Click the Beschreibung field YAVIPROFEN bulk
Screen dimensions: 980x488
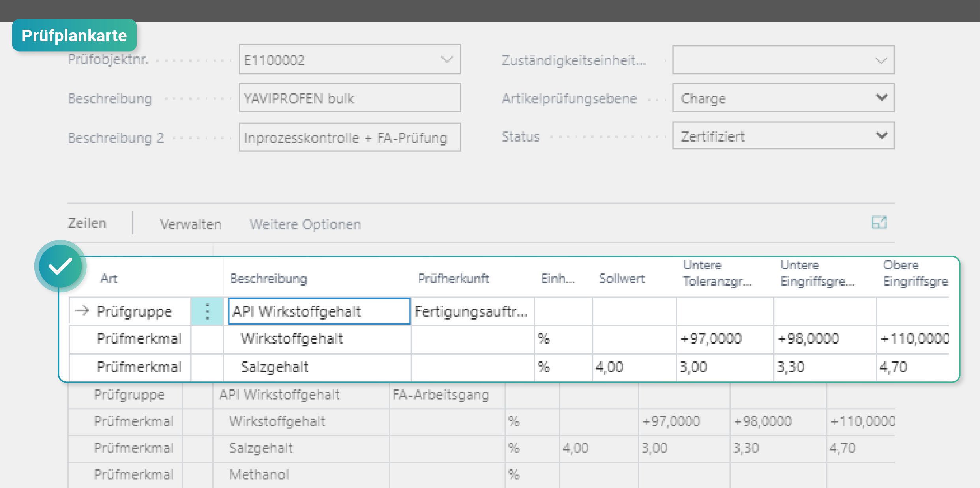[350, 98]
